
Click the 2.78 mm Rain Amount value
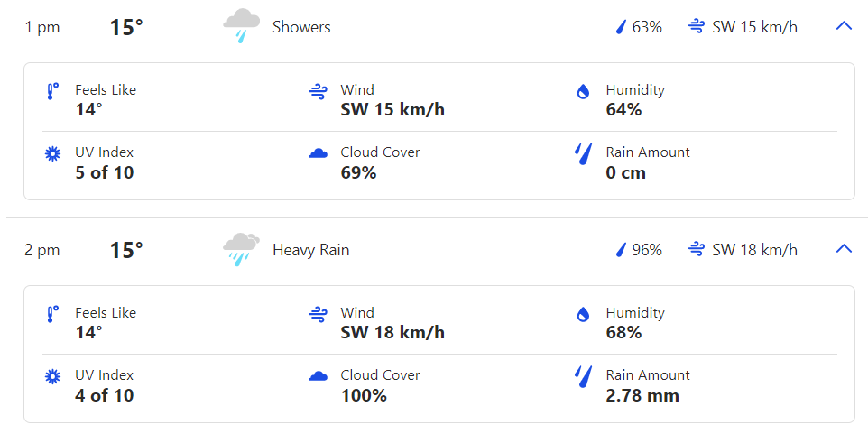click(642, 395)
